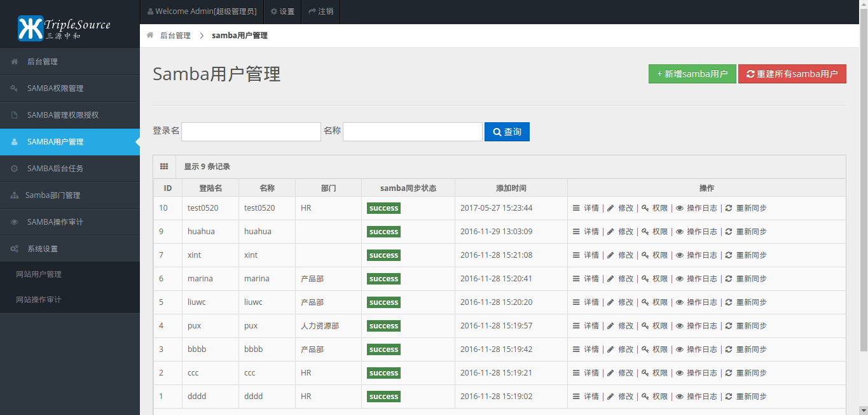The image size is (868, 415).
Task: Open 网站操作审计 submenu item
Action: point(70,300)
